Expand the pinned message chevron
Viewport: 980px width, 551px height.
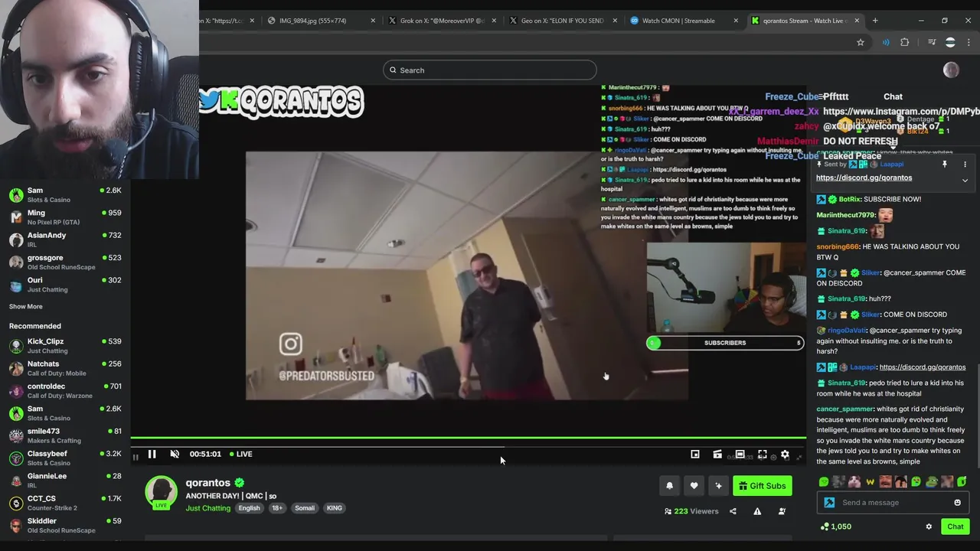pyautogui.click(x=965, y=181)
